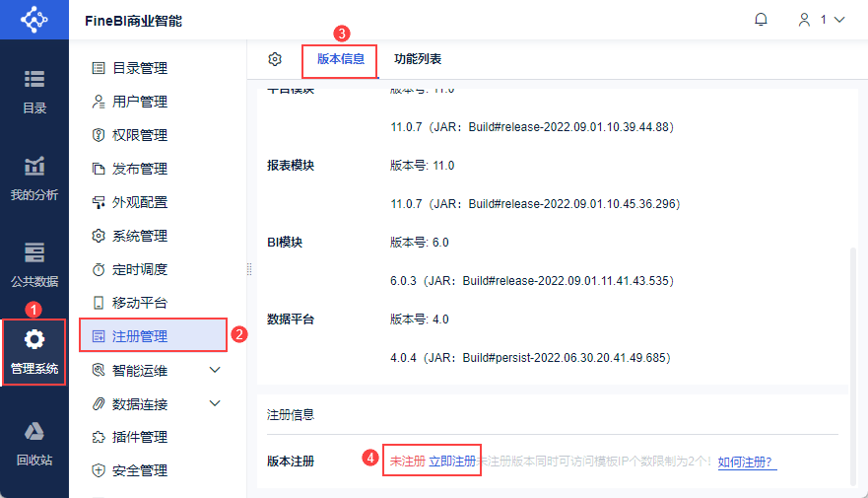
Task: Click the 立即注册 link
Action: (x=452, y=462)
